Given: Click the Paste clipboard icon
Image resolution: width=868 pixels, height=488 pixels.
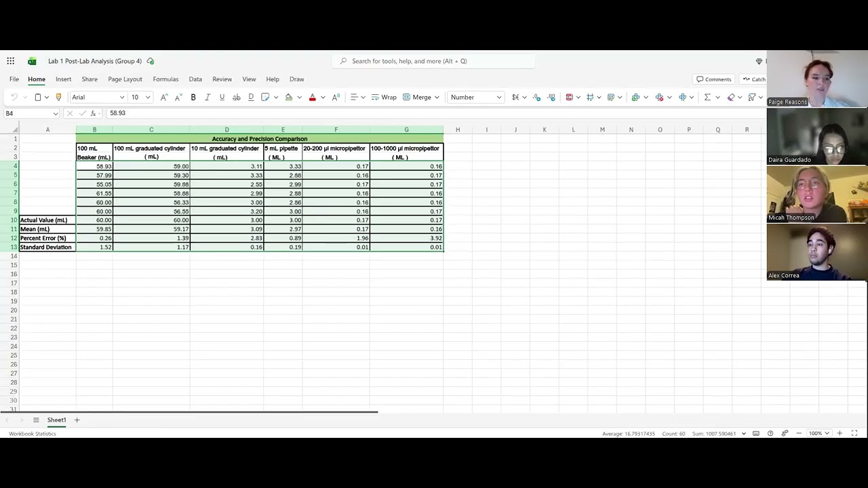Looking at the screenshot, I should tap(38, 98).
